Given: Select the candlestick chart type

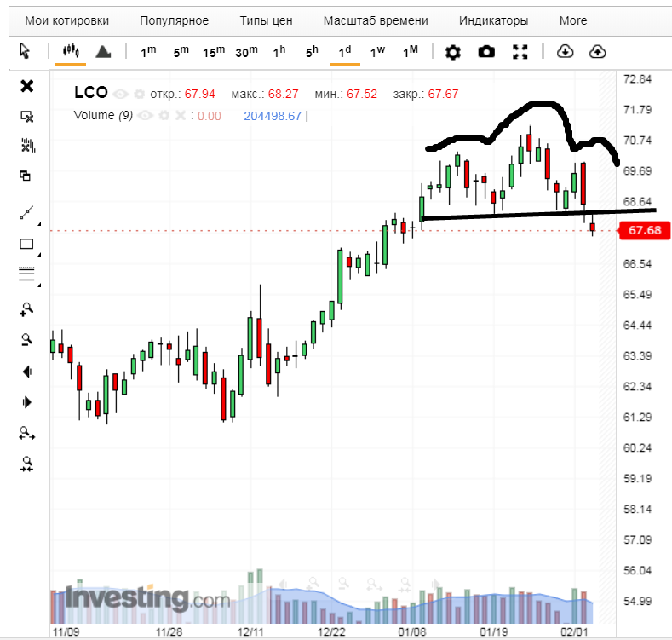Looking at the screenshot, I should 71,51.
